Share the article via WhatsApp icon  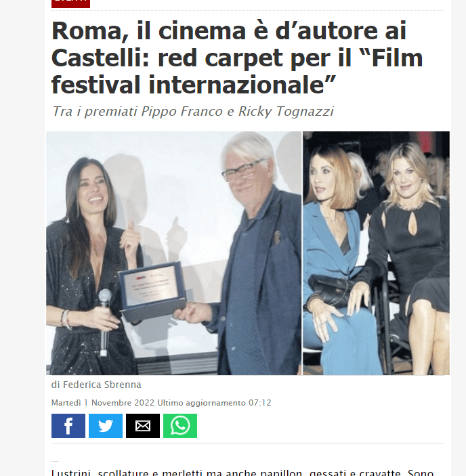tap(180, 426)
